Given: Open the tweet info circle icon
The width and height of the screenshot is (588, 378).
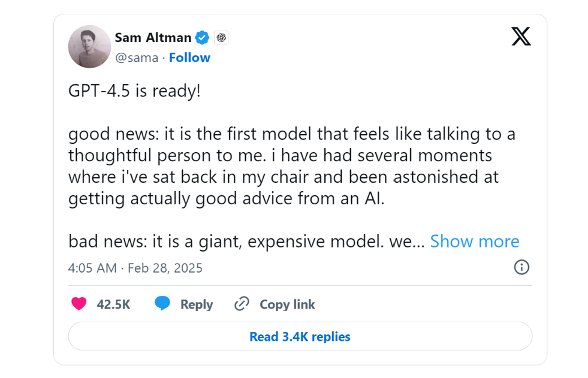Looking at the screenshot, I should click(521, 267).
